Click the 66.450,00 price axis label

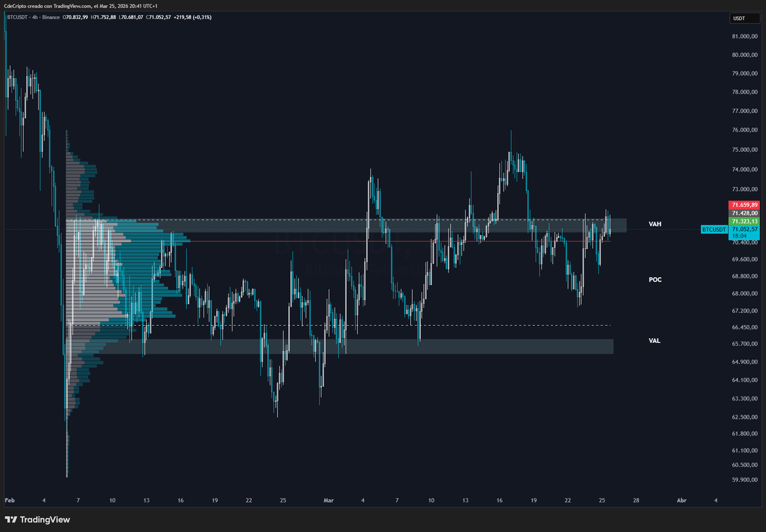tap(744, 327)
